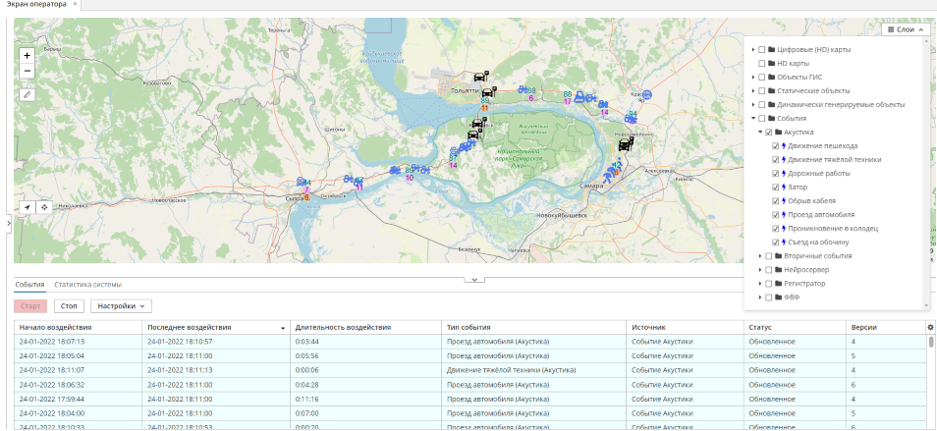Screen dimensions: 937x431
Task: Switch to the Статистика системы tab
Action: click(88, 285)
